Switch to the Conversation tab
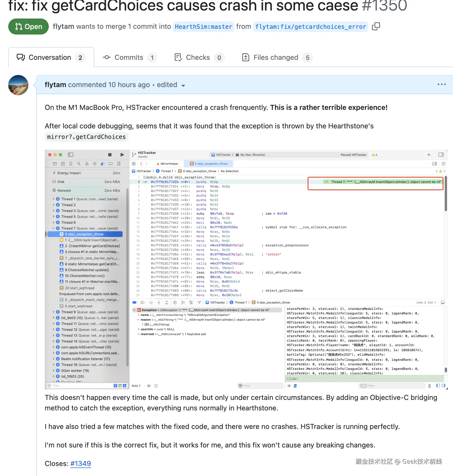The image size is (453, 476). 51,57
